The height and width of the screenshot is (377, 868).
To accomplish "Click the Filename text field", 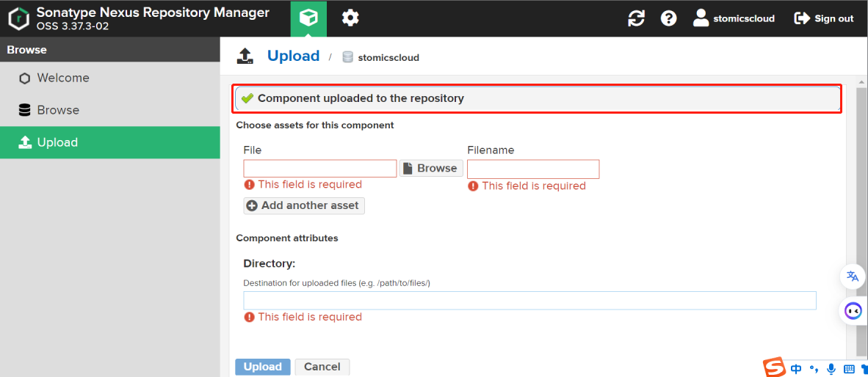I will coord(533,169).
